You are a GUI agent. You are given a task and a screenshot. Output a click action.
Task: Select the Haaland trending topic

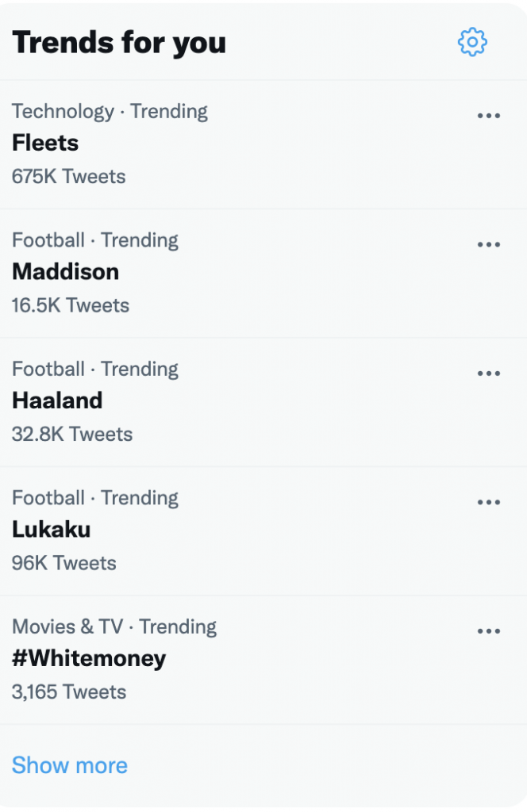click(57, 400)
